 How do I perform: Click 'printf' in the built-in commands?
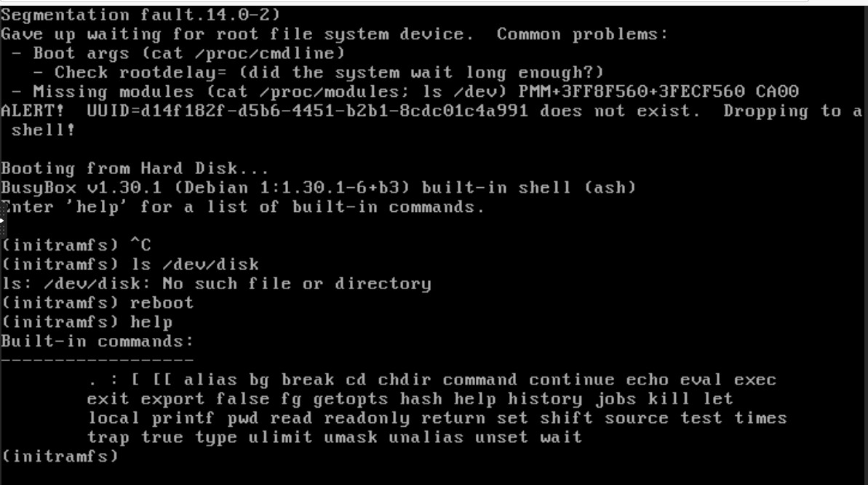(183, 419)
